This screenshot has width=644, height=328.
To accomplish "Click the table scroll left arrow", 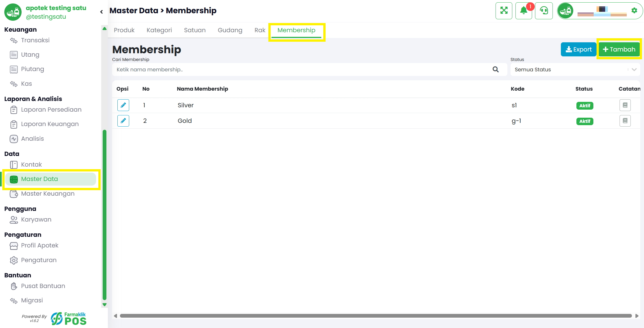I will pos(115,316).
